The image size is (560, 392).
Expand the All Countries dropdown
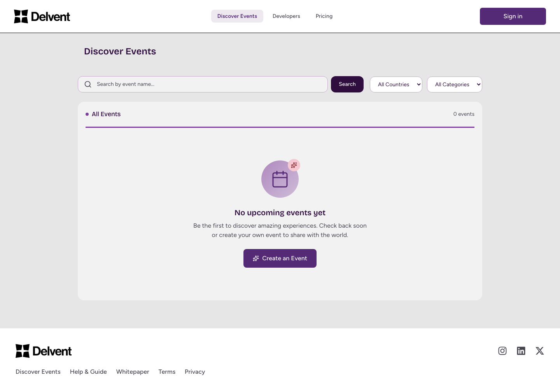coord(396,84)
